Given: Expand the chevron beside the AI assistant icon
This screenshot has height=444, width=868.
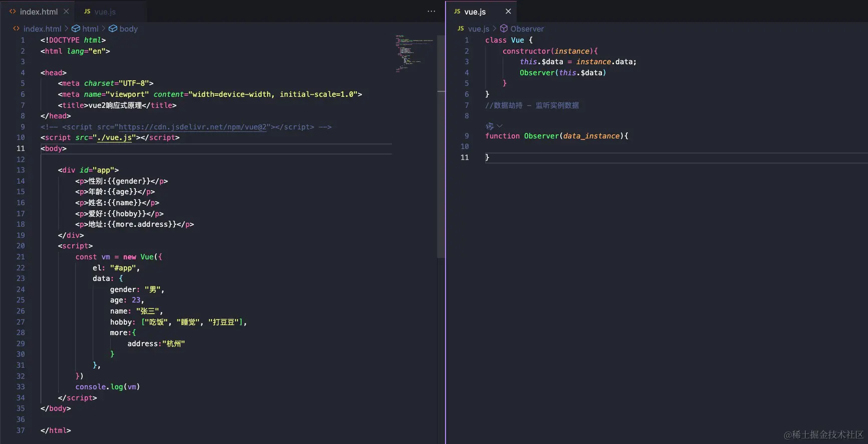Looking at the screenshot, I should click(x=500, y=126).
